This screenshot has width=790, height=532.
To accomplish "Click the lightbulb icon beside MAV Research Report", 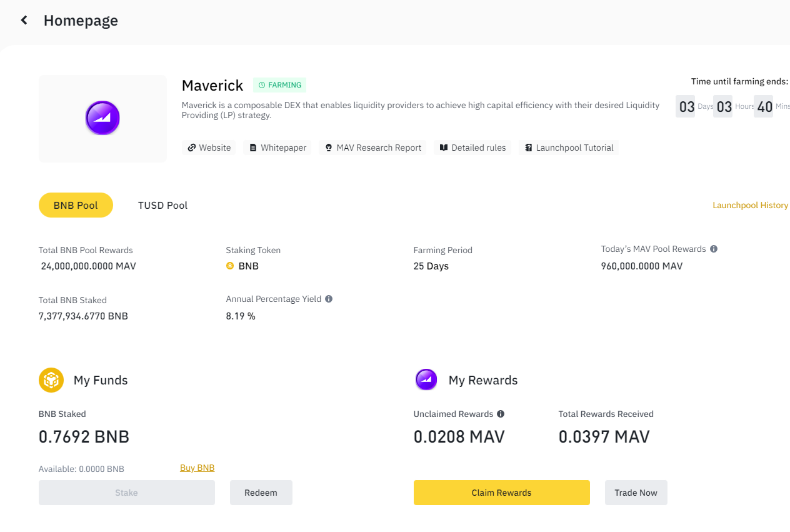I will click(x=329, y=148).
